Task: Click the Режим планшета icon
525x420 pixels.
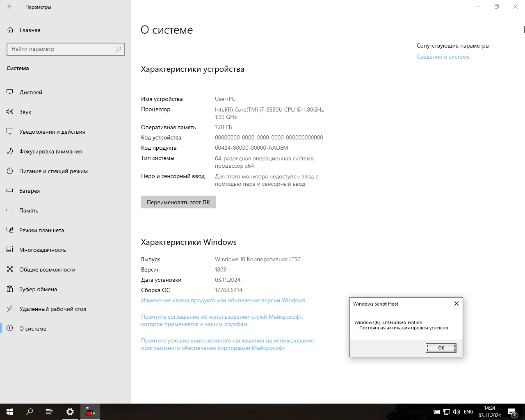Action: (x=10, y=230)
